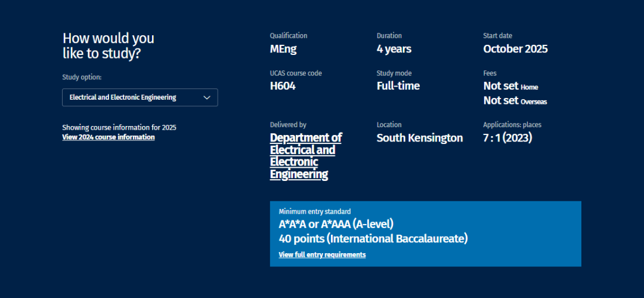Open View 2024 course information link

coord(109,137)
